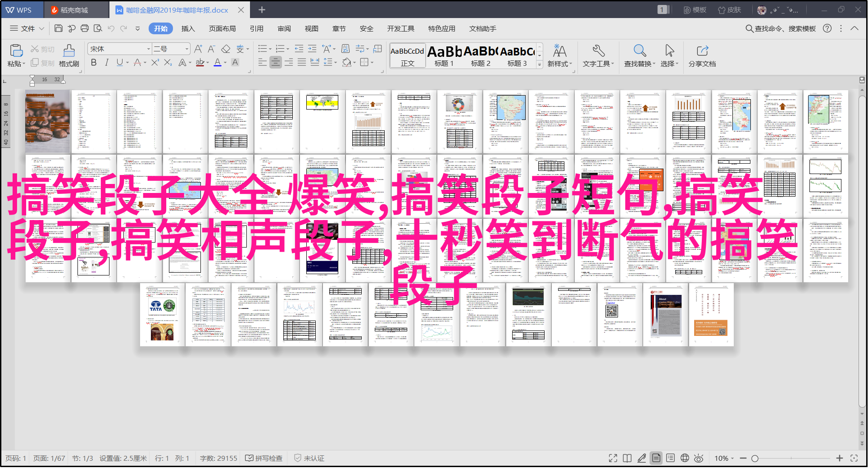Open the font size dropdown 二号
This screenshot has height=468, width=868.
(x=186, y=49)
